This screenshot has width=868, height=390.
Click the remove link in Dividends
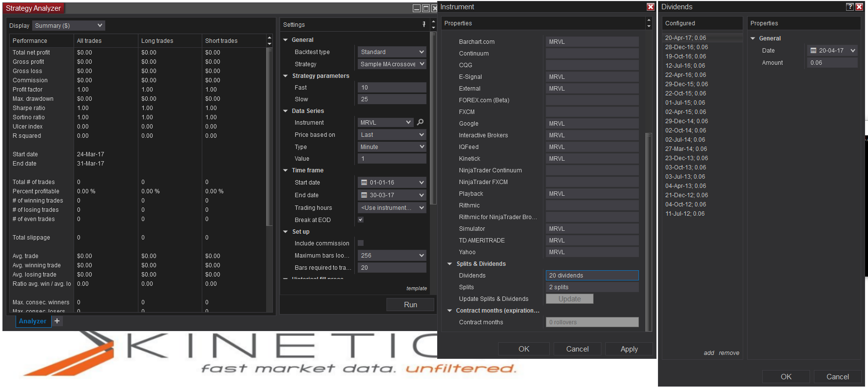point(729,353)
